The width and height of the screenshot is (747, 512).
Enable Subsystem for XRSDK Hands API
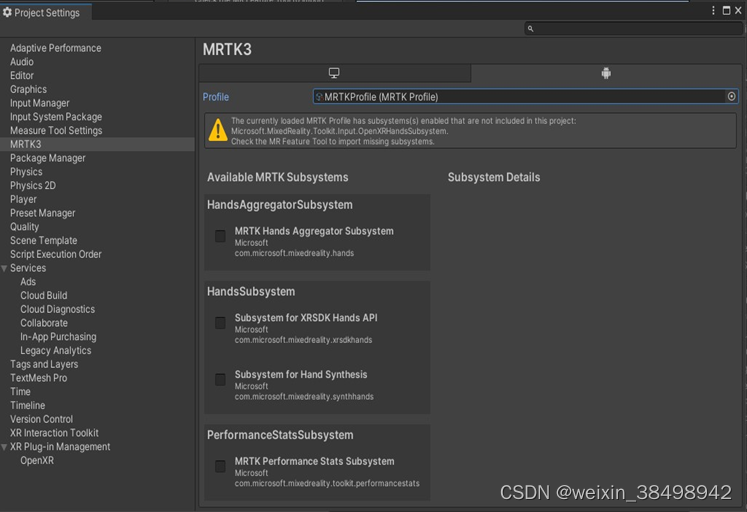pyautogui.click(x=220, y=323)
